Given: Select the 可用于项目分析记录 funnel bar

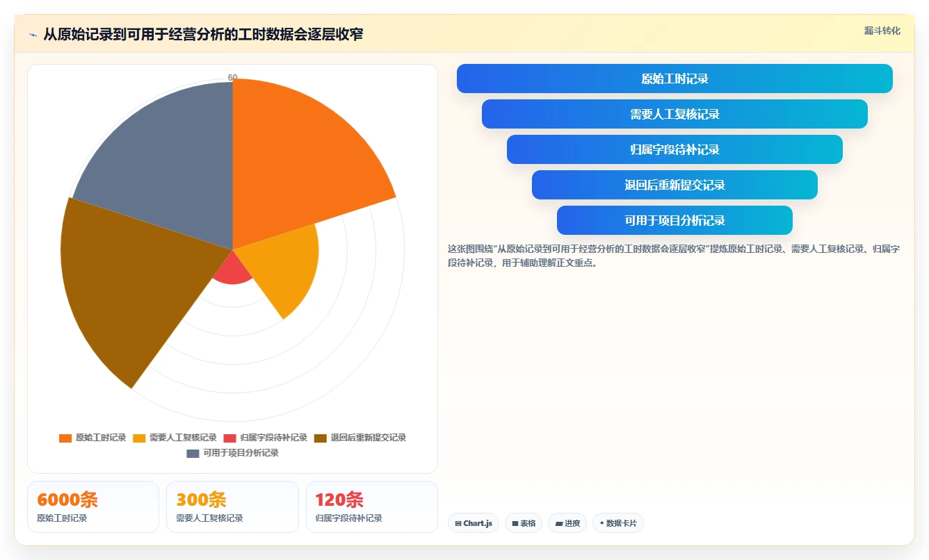Looking at the screenshot, I should pos(674,220).
